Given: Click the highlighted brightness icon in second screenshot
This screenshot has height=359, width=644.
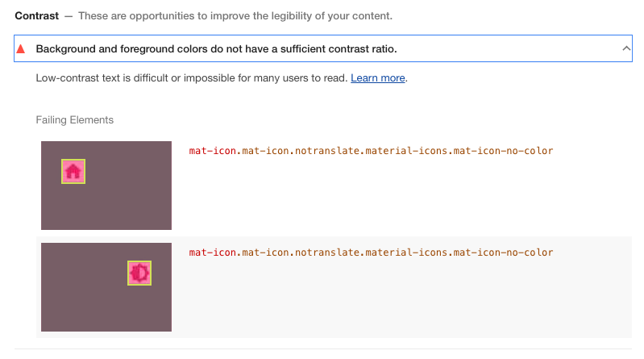Looking at the screenshot, I should pos(139,273).
